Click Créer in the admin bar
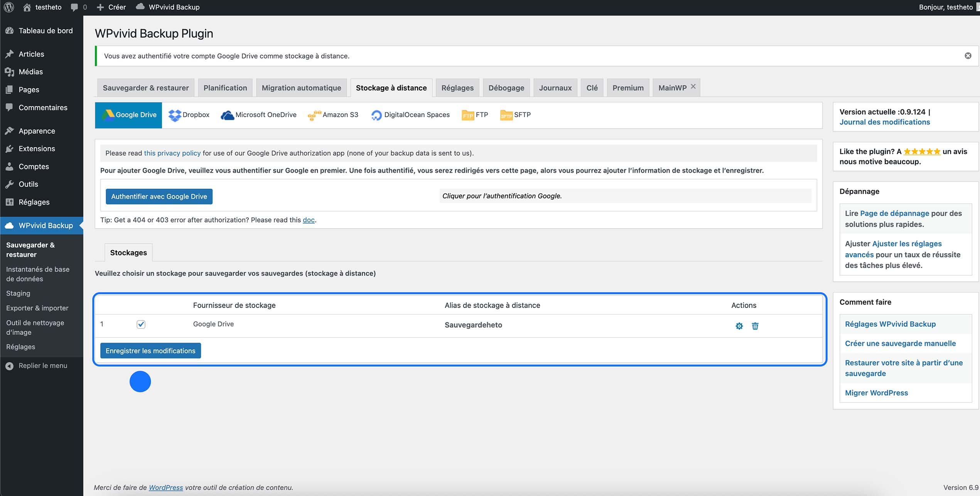Screen dimensions: 980x496 click(x=111, y=7)
